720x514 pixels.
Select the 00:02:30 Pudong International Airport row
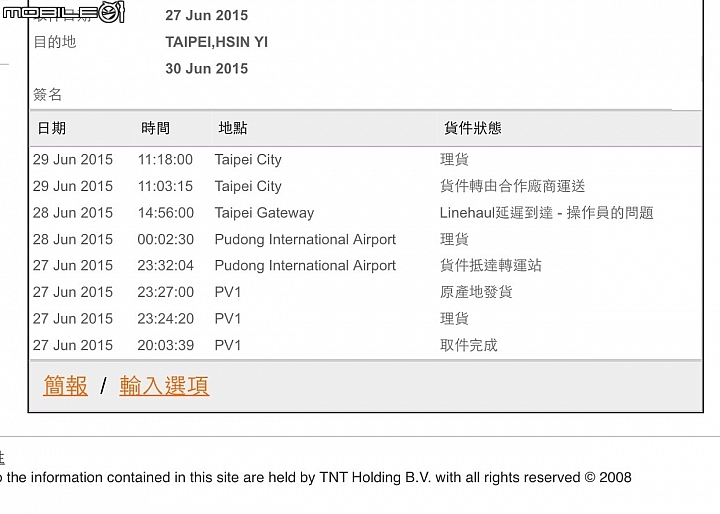(x=366, y=239)
